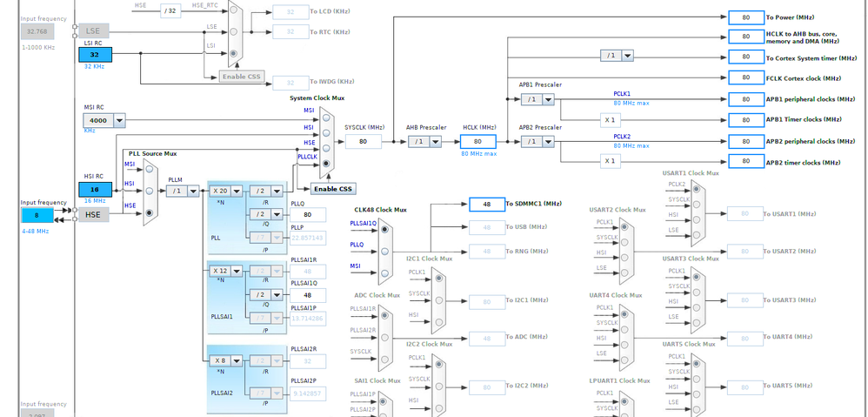Choose HSI in PLL Source Mux
868x417 pixels.
[x=150, y=191]
